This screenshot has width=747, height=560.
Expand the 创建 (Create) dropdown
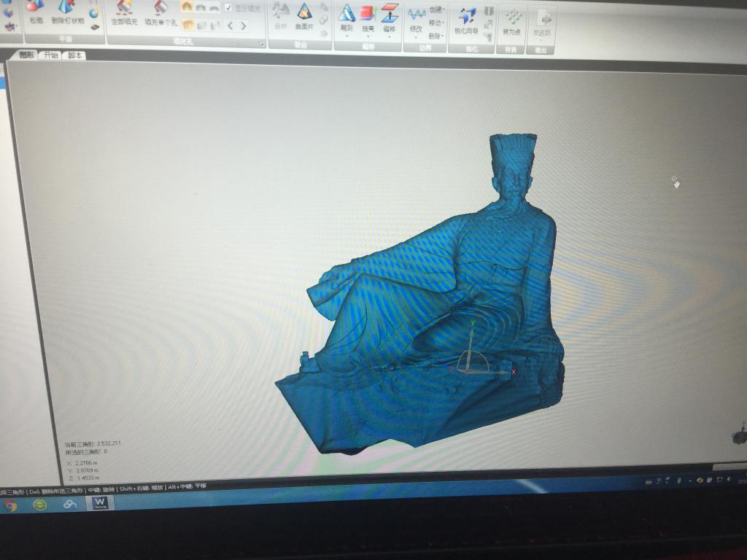click(x=436, y=10)
